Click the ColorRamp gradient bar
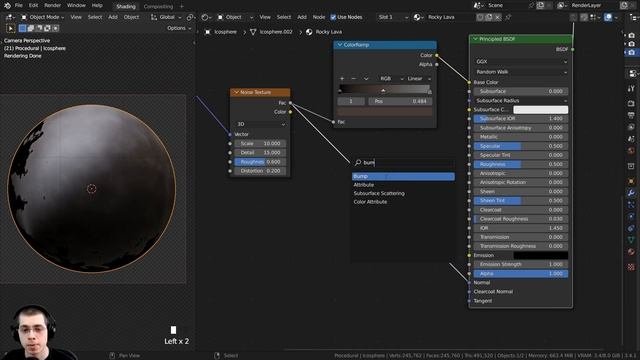The width and height of the screenshot is (640, 360). (384, 89)
